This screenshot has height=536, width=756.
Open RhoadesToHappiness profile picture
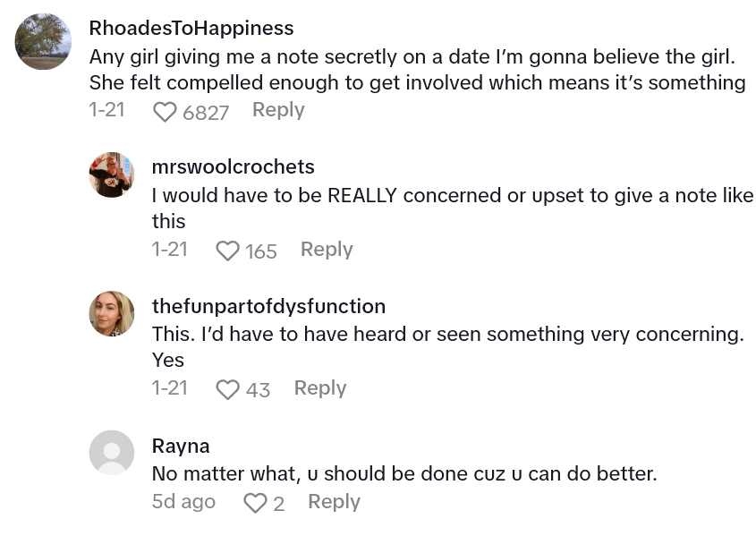click(43, 41)
